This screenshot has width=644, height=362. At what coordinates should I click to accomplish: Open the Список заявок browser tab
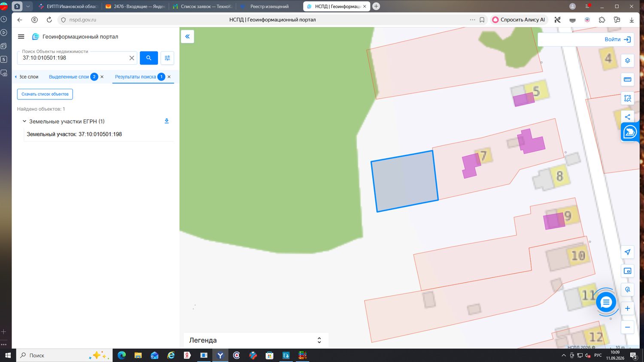(x=202, y=6)
